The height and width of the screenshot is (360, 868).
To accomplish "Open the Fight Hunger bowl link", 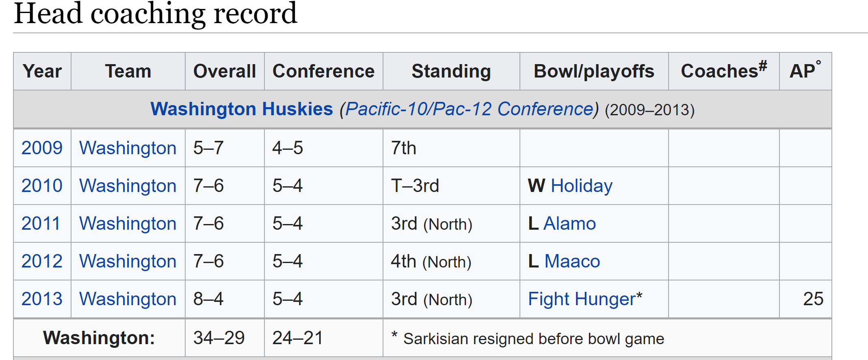I will click(582, 299).
